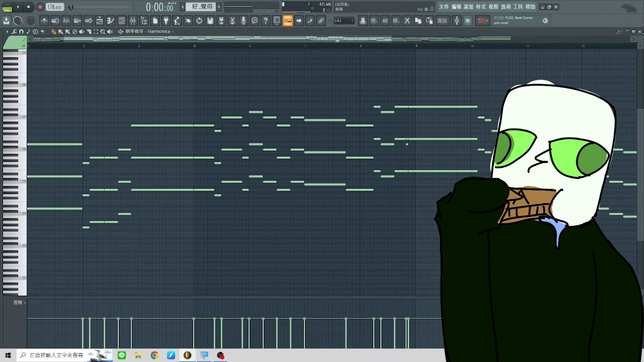Toggle the loop recording icon
644x362 pixels.
tap(89, 21)
